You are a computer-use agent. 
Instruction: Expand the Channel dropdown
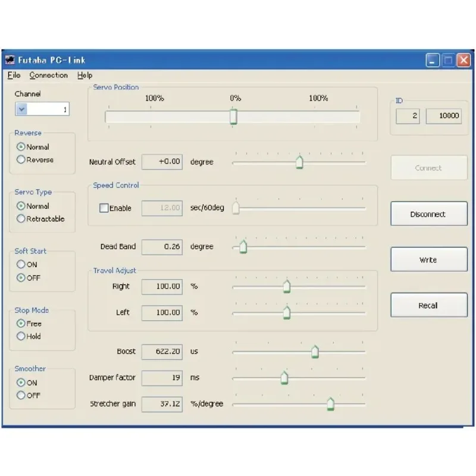coord(21,109)
